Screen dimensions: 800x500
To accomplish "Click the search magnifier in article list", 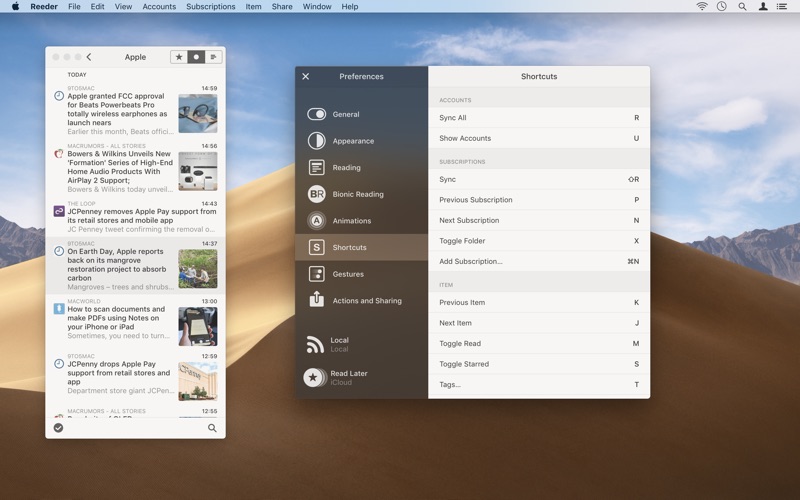I will pyautogui.click(x=212, y=428).
